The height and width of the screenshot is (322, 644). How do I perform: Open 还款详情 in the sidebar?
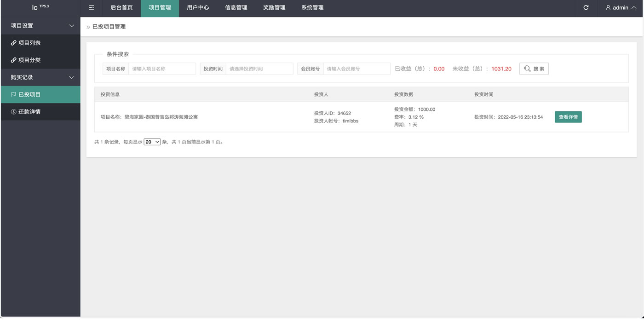[x=40, y=112]
